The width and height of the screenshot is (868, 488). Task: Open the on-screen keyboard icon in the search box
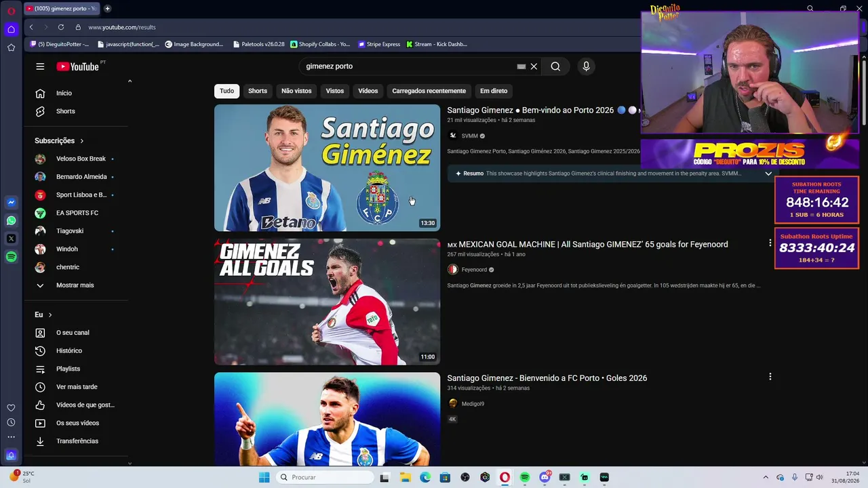coord(521,66)
